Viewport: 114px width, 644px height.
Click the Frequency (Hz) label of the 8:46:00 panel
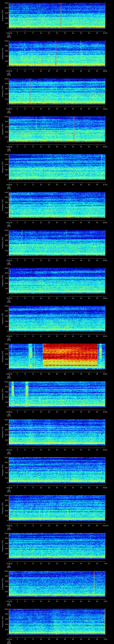(3, 16)
